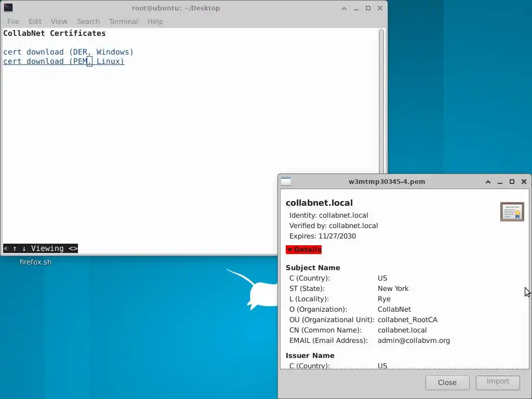Screen dimensions: 532x399
Task: Click the Subject Name section heading
Action: click(x=313, y=268)
